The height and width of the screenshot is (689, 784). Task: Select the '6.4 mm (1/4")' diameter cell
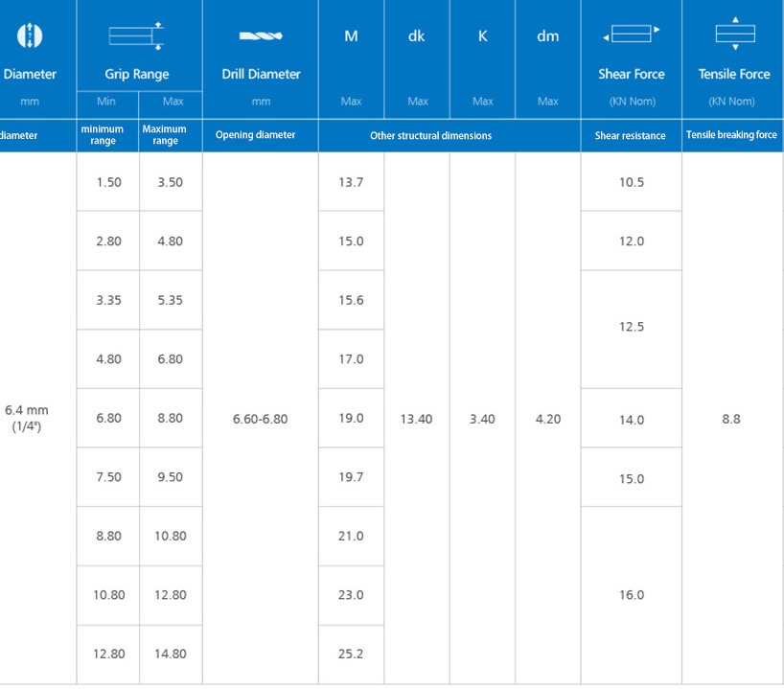click(27, 419)
